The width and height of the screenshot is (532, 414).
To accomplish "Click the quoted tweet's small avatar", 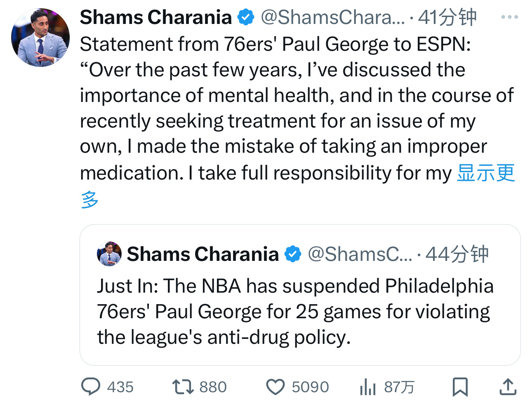I will [109, 253].
